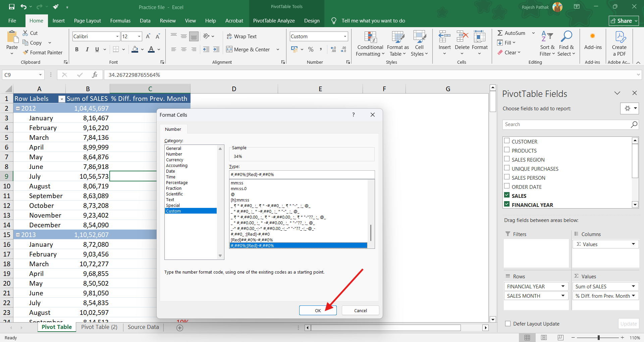The width and height of the screenshot is (644, 342).
Task: Click the Format Painter brush icon
Action: [x=25, y=52]
